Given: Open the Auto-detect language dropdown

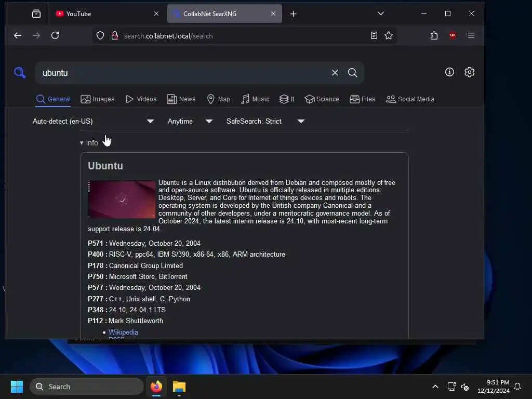Looking at the screenshot, I should pos(93,121).
